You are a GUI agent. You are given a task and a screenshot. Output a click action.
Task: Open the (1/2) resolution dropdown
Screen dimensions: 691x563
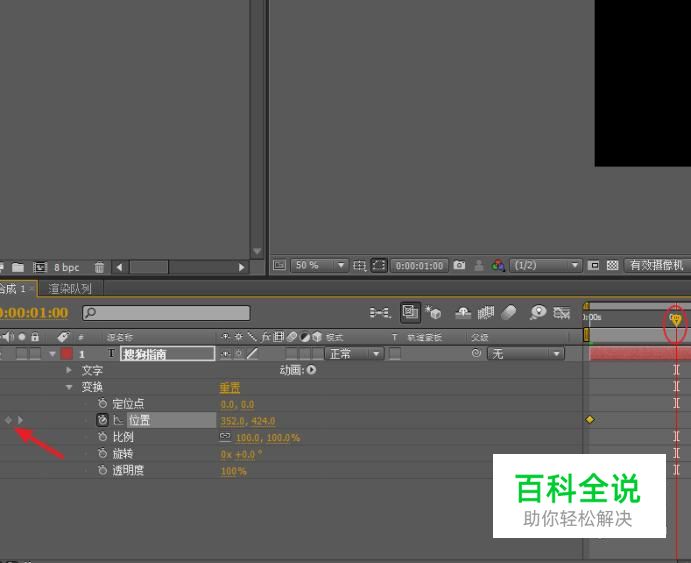click(545, 266)
